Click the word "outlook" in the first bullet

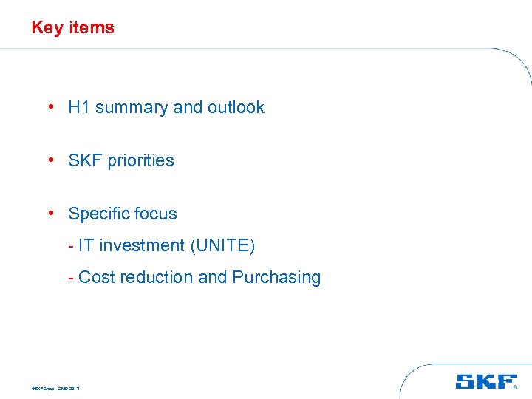coord(236,107)
